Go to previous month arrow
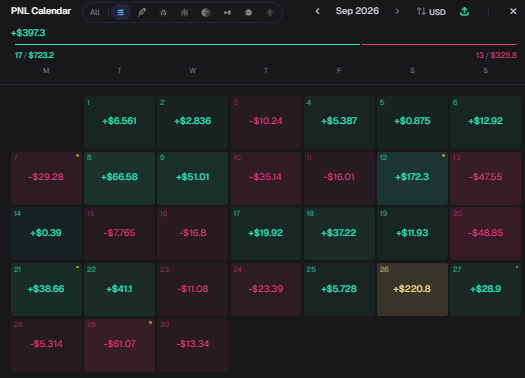Image resolution: width=525 pixels, height=378 pixels. pyautogui.click(x=318, y=11)
